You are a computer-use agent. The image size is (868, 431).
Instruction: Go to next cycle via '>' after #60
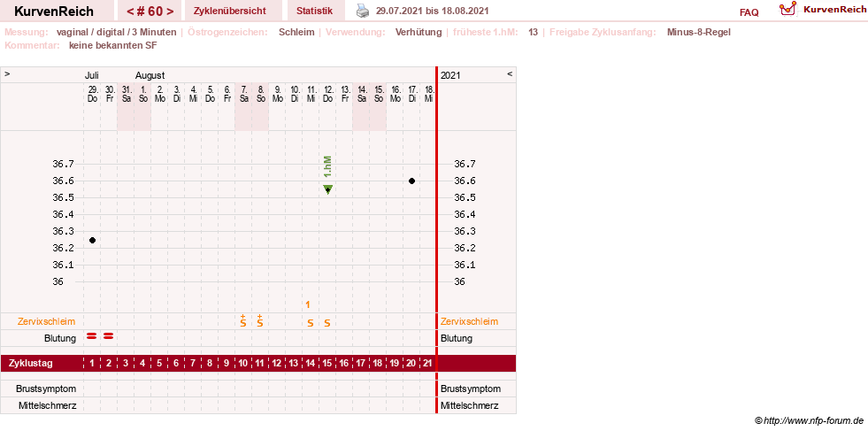point(169,12)
